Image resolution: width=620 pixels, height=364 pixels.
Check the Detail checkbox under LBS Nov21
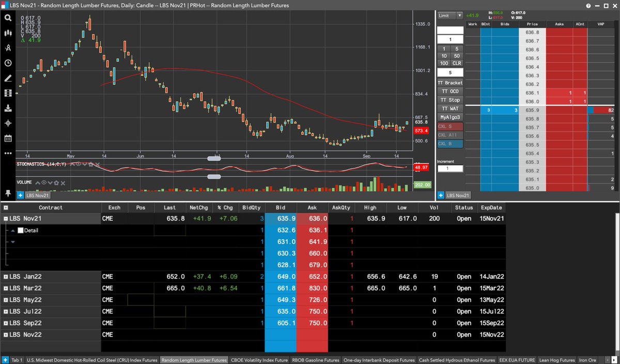(x=20, y=230)
